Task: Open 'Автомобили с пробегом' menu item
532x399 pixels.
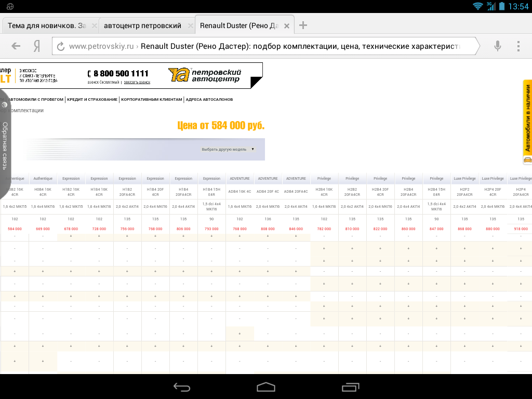Action: pyautogui.click(x=36, y=99)
